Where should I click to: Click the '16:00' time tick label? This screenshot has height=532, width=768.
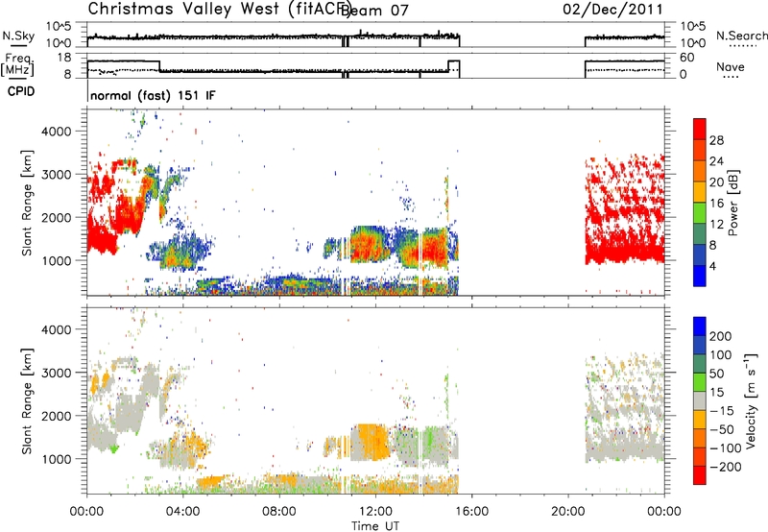[471, 512]
